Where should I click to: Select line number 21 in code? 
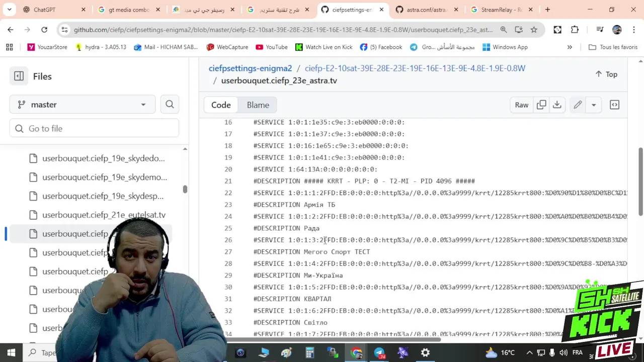point(228,181)
